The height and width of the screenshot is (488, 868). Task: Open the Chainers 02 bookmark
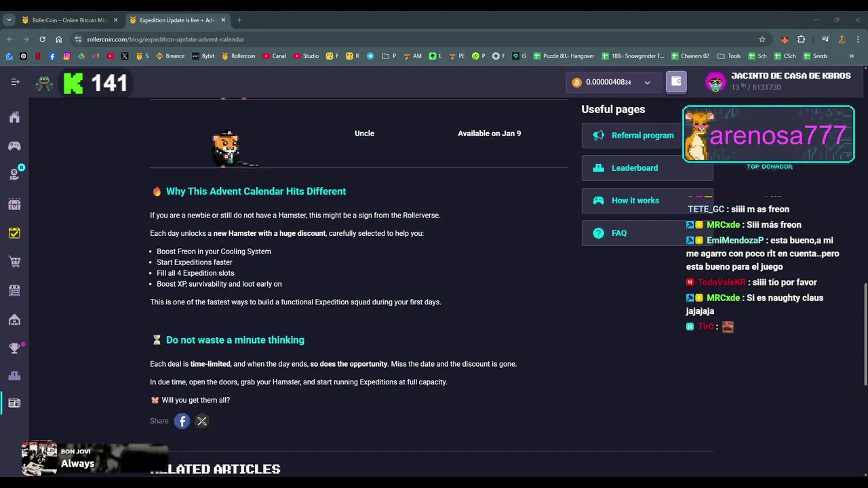[690, 56]
